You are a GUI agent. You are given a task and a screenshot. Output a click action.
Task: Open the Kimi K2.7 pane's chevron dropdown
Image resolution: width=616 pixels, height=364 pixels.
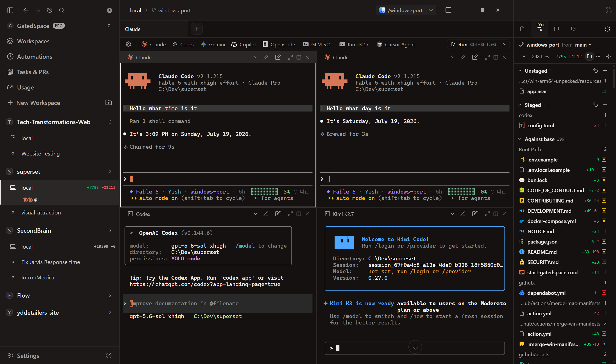pos(452,214)
